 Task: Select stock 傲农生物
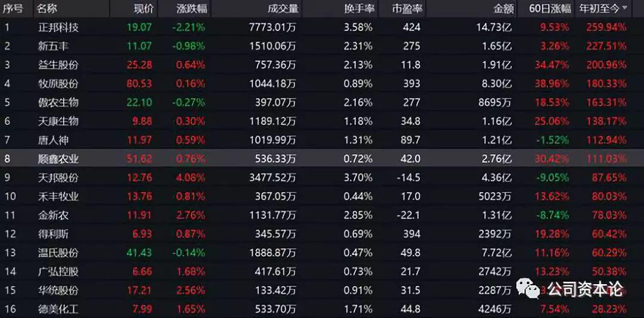coord(58,102)
